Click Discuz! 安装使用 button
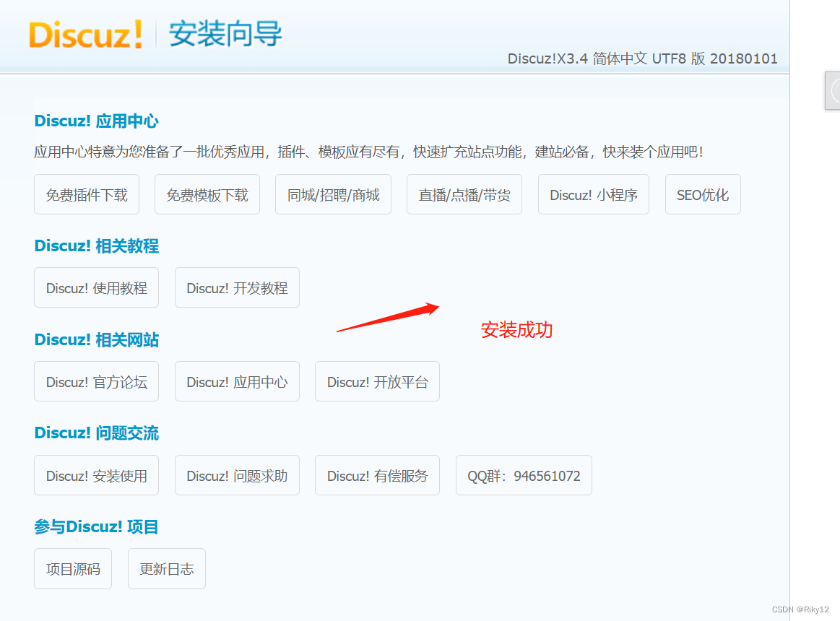 97,475
